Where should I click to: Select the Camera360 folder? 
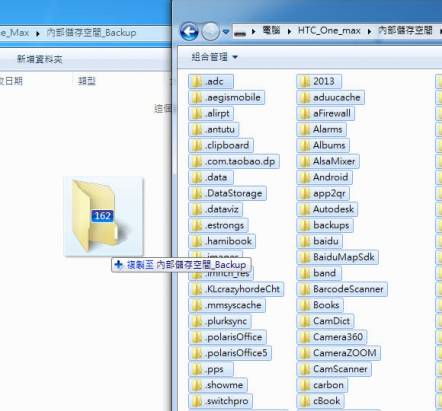coord(332,337)
